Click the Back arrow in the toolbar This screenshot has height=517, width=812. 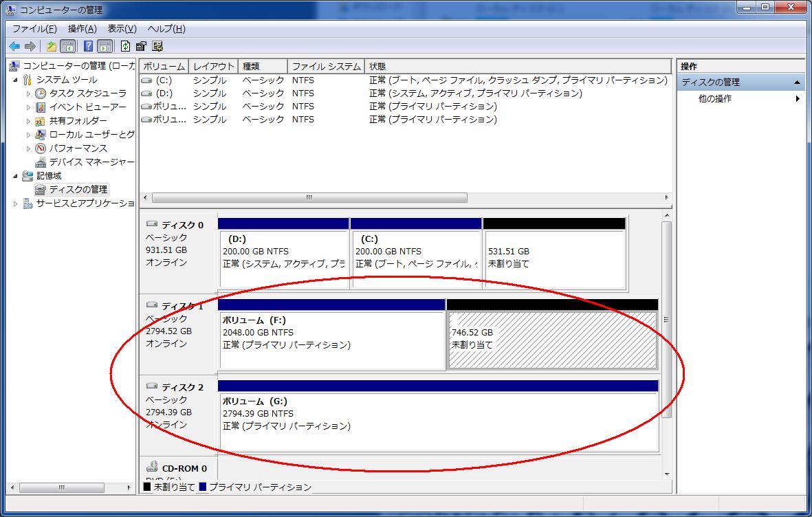14,47
